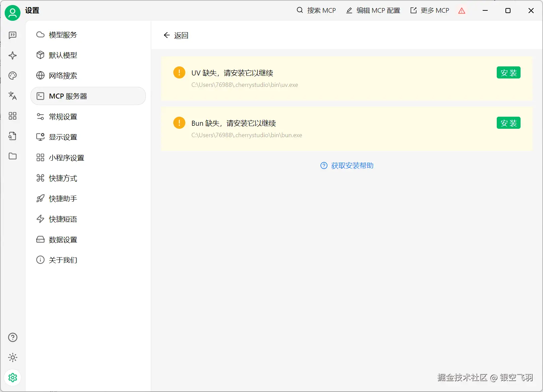Screen dimensions: 543x392
Task: Install the missing Bun binary
Action: (508, 123)
